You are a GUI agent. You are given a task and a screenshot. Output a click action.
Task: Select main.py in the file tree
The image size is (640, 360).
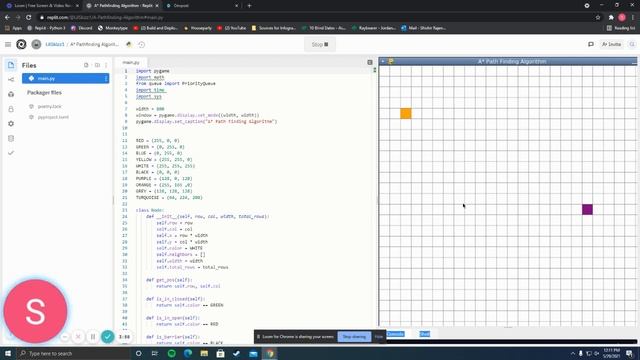point(65,78)
